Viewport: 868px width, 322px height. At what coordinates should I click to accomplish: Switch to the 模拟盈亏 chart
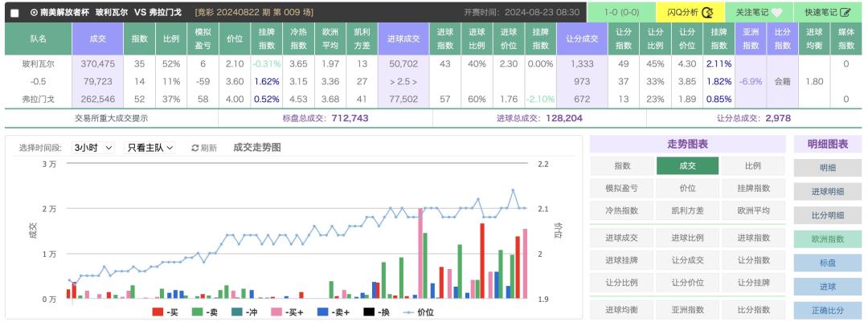click(622, 188)
